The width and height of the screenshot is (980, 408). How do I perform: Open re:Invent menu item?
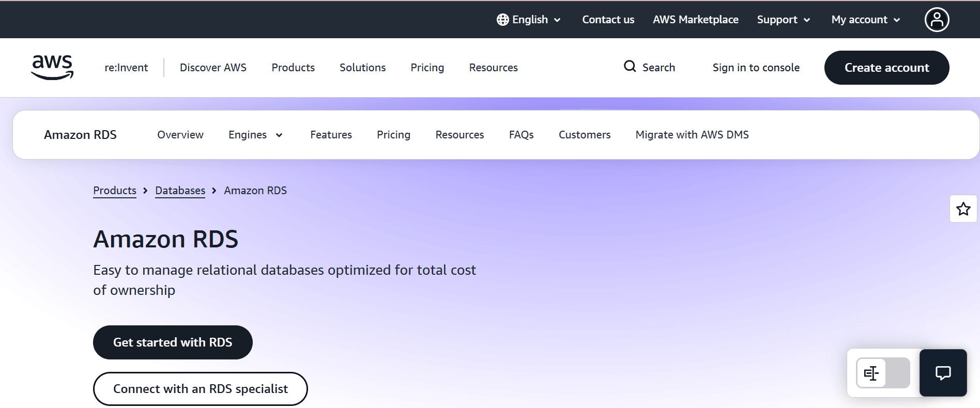126,68
